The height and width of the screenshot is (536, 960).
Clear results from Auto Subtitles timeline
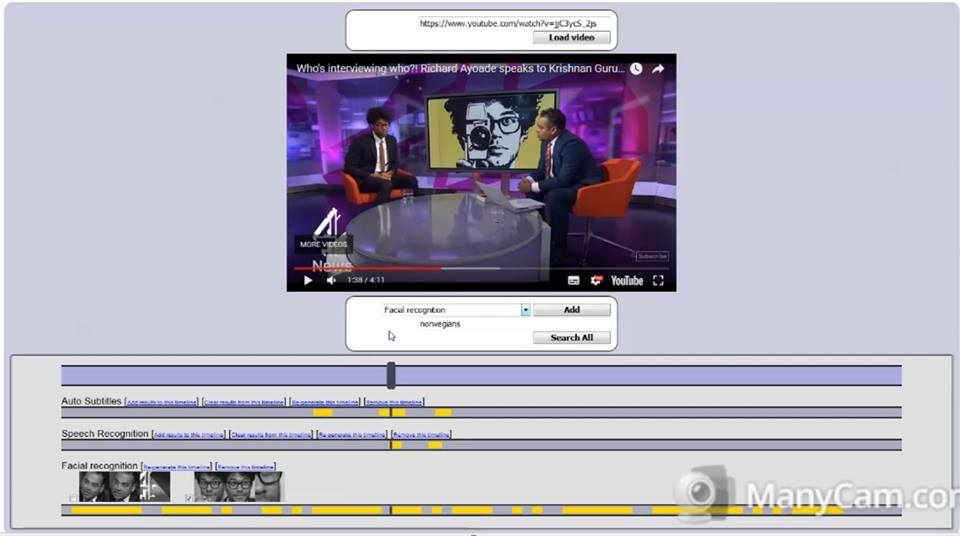(x=244, y=402)
